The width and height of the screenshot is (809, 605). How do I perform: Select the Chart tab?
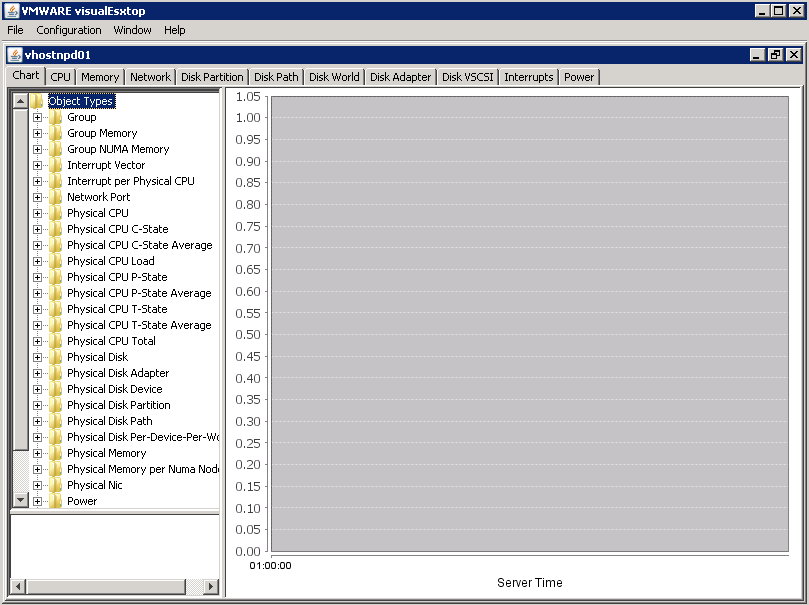26,75
